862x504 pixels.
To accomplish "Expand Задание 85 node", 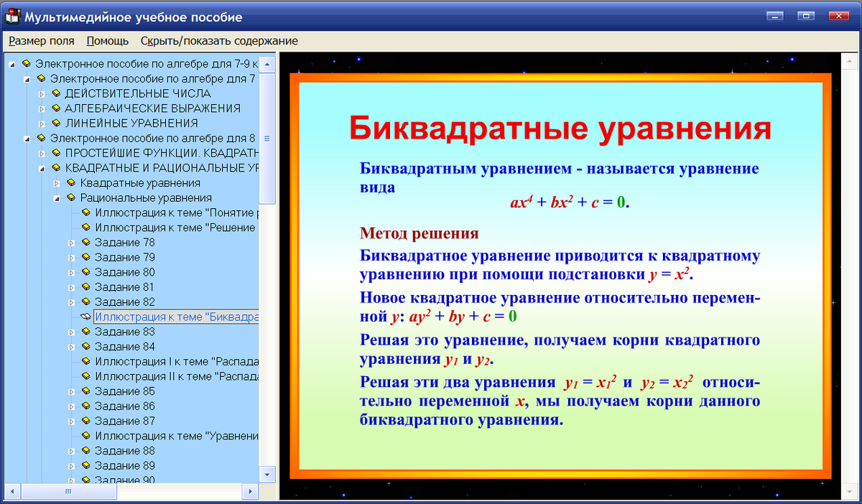I will [71, 392].
